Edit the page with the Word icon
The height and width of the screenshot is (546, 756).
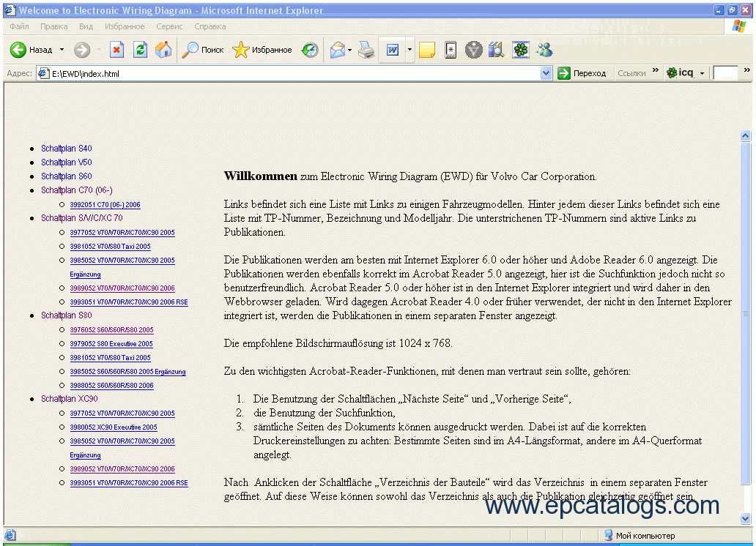393,50
